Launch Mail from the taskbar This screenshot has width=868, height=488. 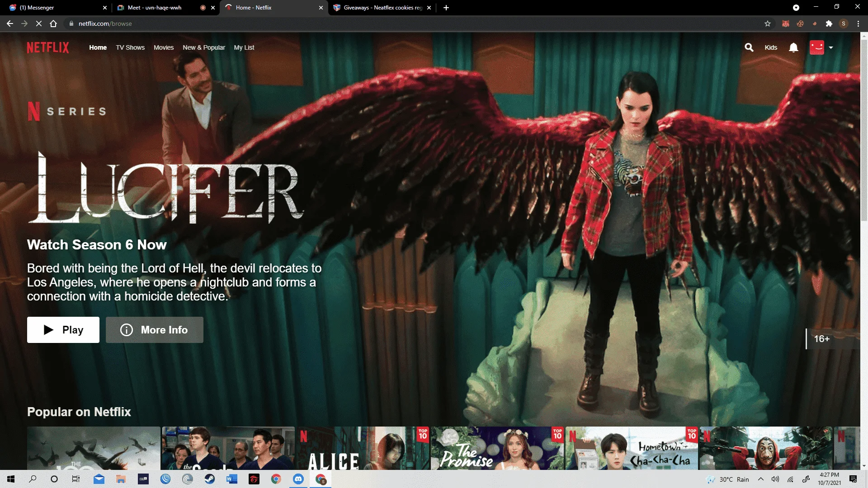pos(99,479)
